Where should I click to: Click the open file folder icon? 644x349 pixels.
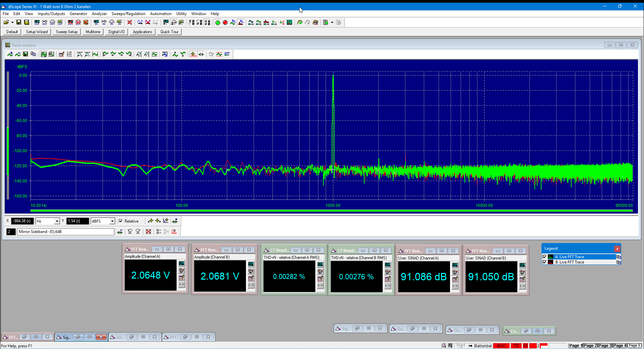click(6, 22)
